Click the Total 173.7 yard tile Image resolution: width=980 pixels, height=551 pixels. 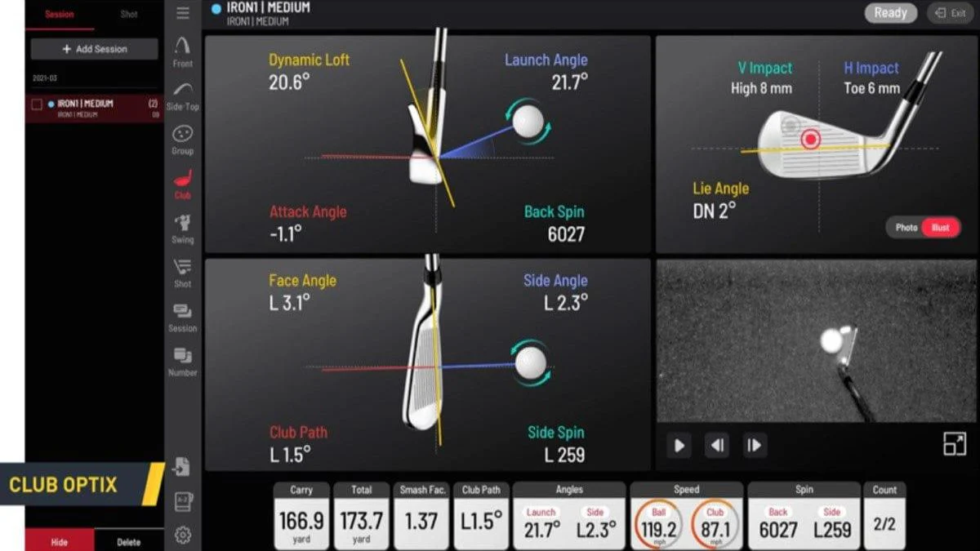point(361,514)
